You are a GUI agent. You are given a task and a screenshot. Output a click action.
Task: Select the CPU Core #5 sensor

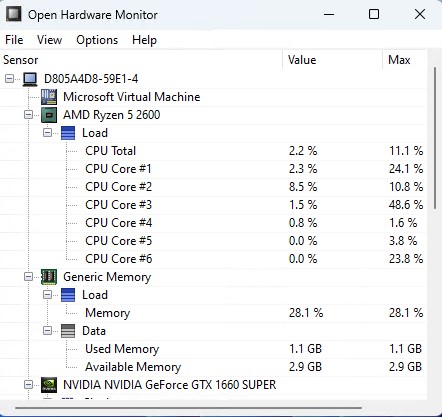point(119,241)
